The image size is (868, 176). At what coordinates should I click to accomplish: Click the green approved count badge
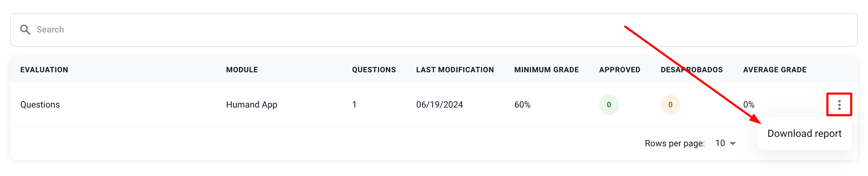click(x=609, y=105)
